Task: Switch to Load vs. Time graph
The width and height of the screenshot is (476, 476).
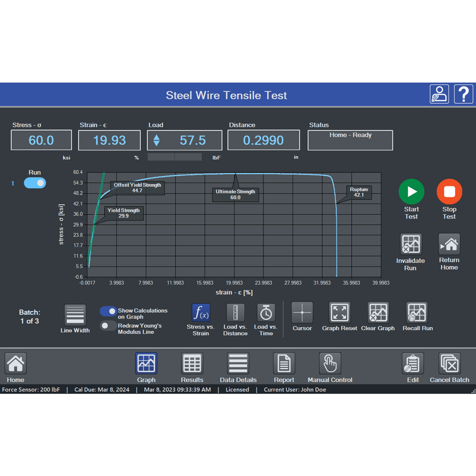Action: (266, 313)
